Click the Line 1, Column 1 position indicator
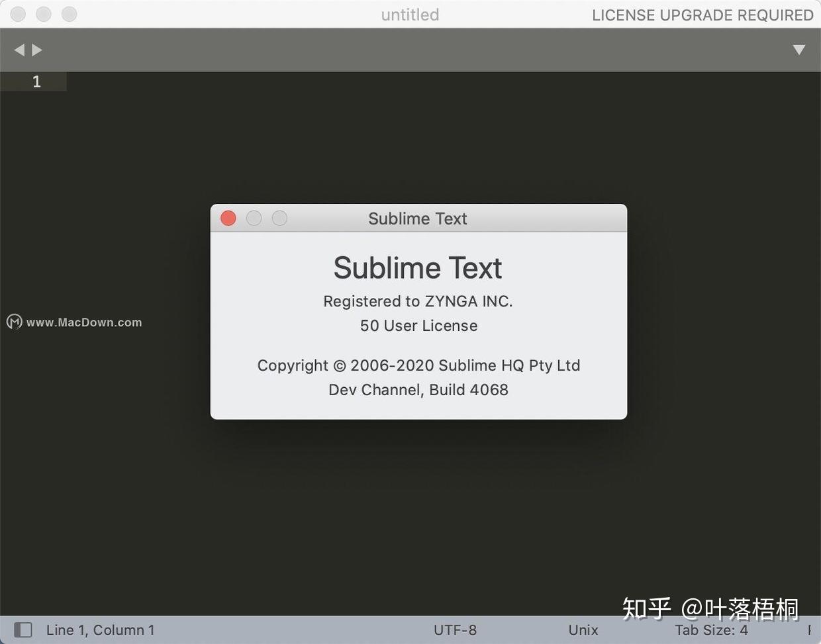This screenshot has width=821, height=644. pyautogui.click(x=100, y=629)
